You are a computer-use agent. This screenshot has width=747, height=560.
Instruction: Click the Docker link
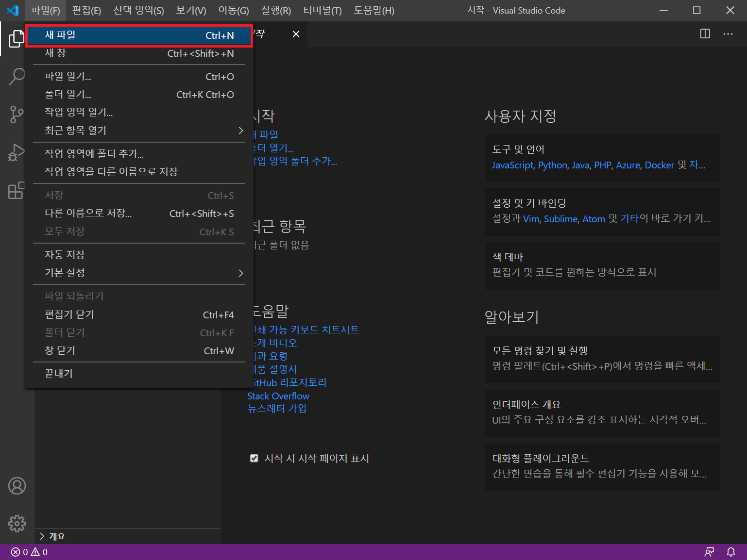(x=659, y=165)
